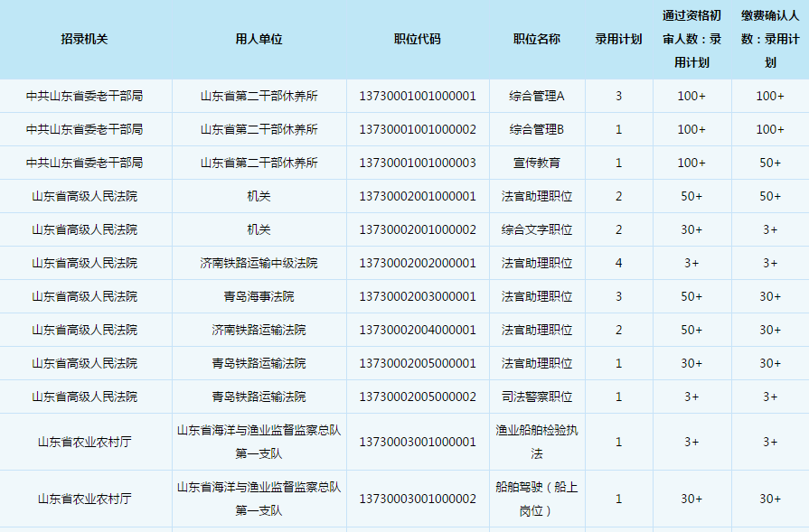Click 青岛铁路运输法院 in the 13730002005000002 row

click(259, 397)
